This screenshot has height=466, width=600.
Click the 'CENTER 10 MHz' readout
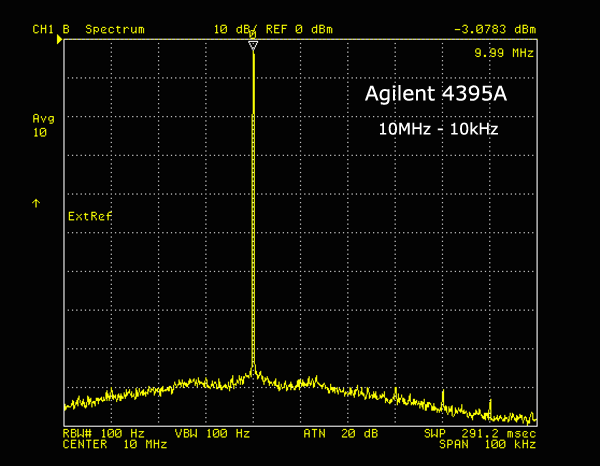(115, 445)
